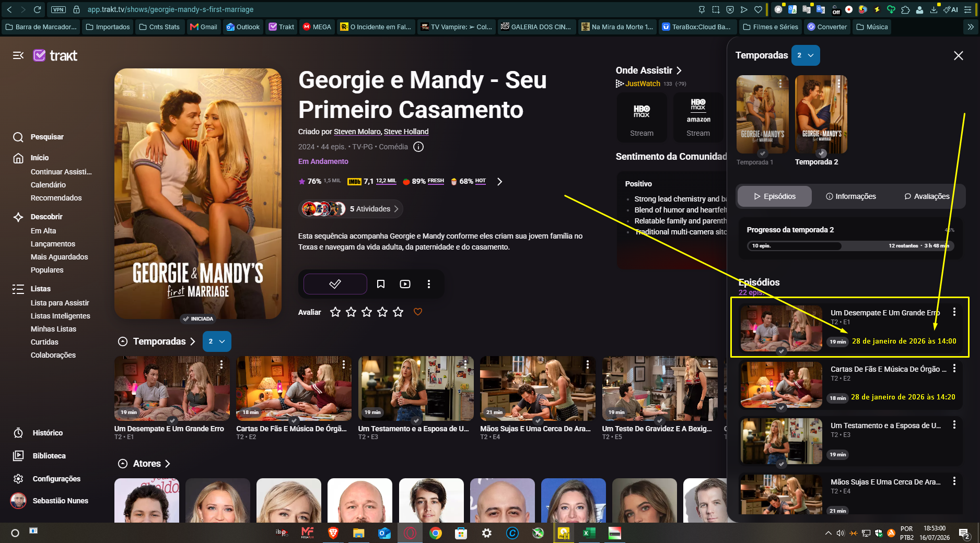Open Lista para Assistir in sidebar

pyautogui.click(x=60, y=303)
